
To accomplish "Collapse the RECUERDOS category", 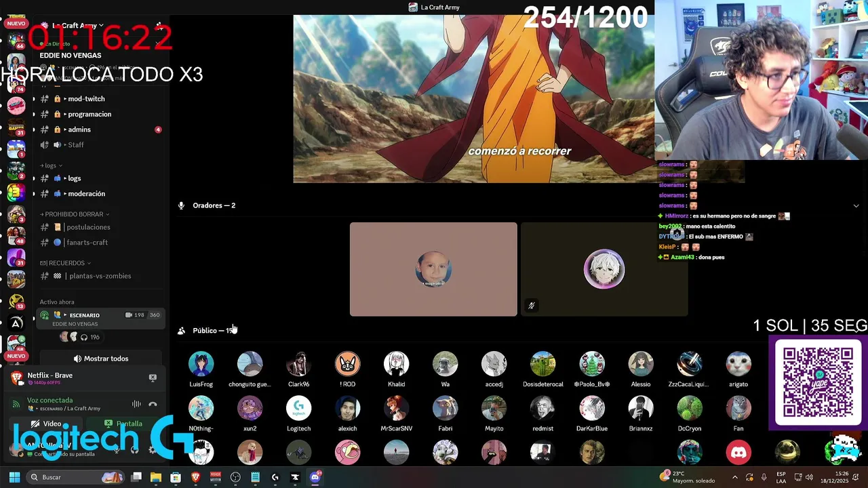I will [66, 263].
